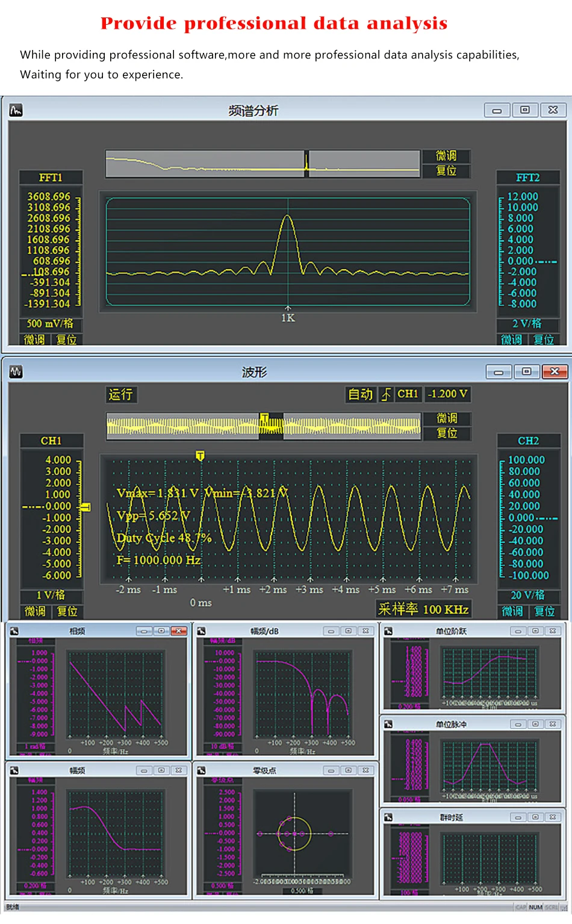
Task: Click the 单位阶跃 window's title icon
Action: (x=388, y=631)
